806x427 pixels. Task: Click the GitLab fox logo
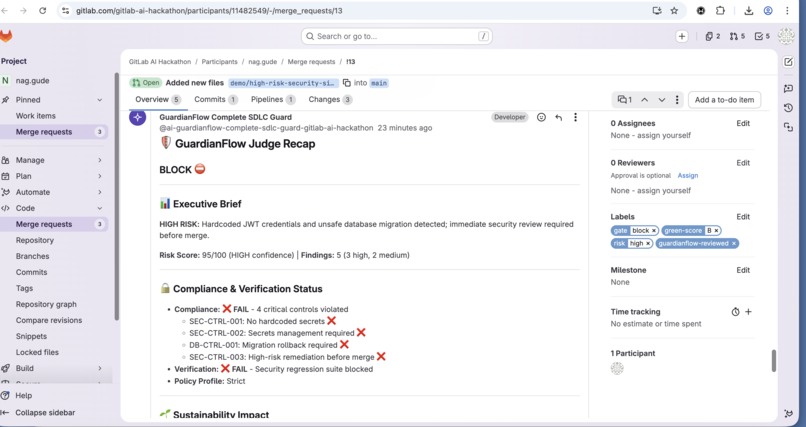[6, 36]
